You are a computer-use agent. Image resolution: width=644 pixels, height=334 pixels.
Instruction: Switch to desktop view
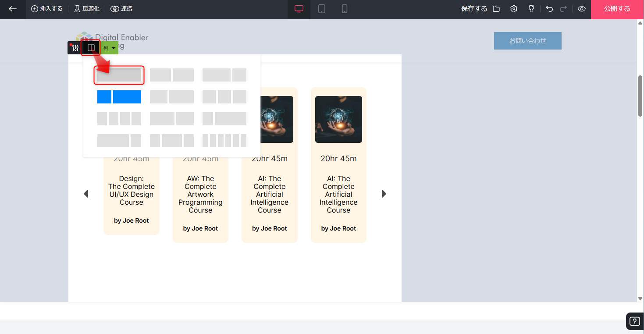pos(299,9)
